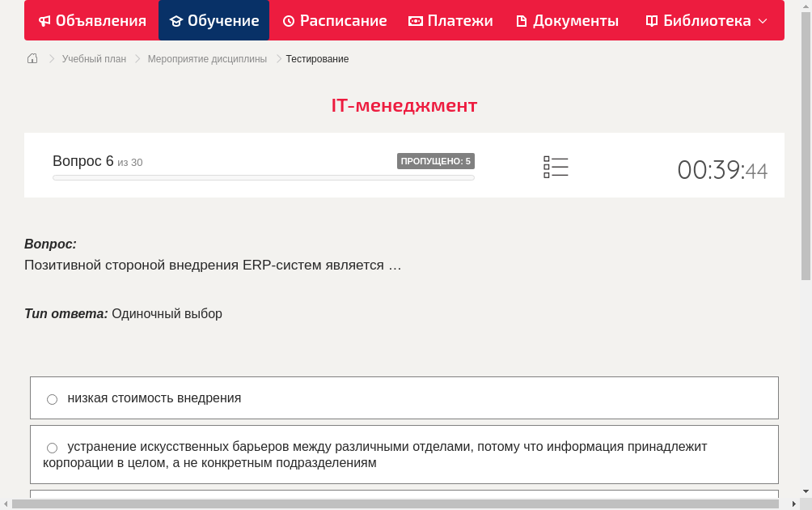Click the home icon in the breadcrumb
This screenshot has height=510, width=812.
32,58
